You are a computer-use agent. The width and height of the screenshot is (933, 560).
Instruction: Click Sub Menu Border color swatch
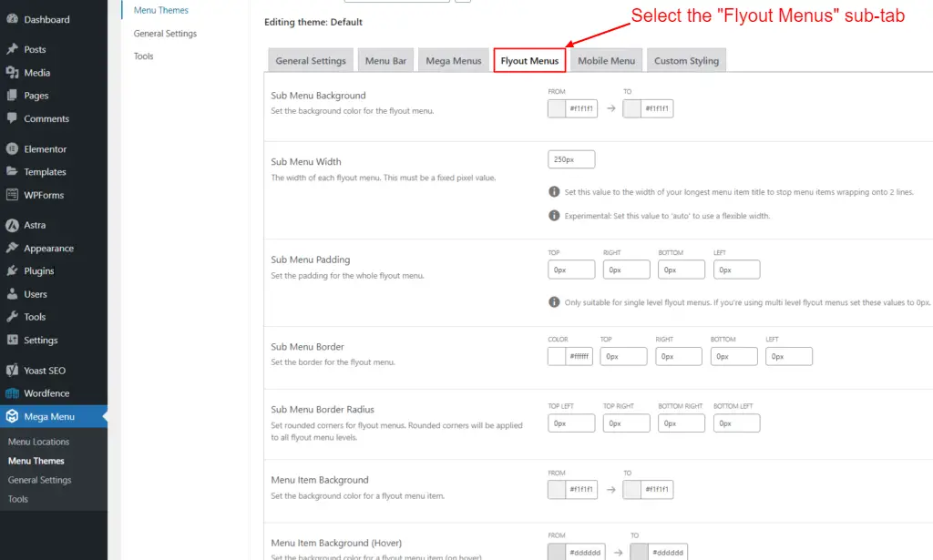(558, 357)
